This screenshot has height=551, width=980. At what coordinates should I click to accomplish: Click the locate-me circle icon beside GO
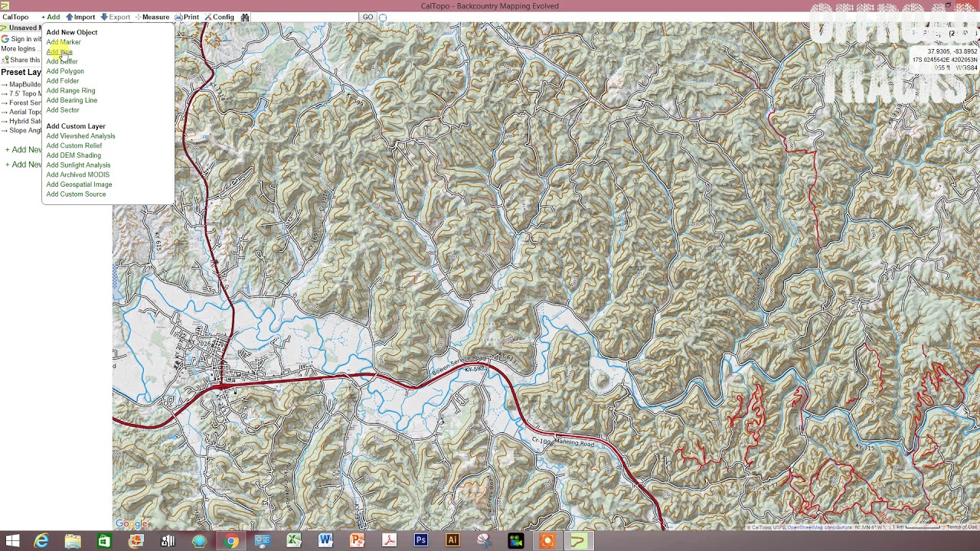(x=383, y=18)
